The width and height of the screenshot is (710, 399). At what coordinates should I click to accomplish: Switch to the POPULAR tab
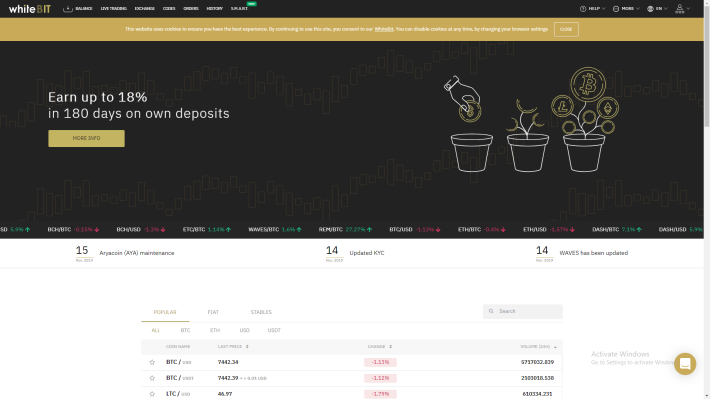click(x=165, y=312)
